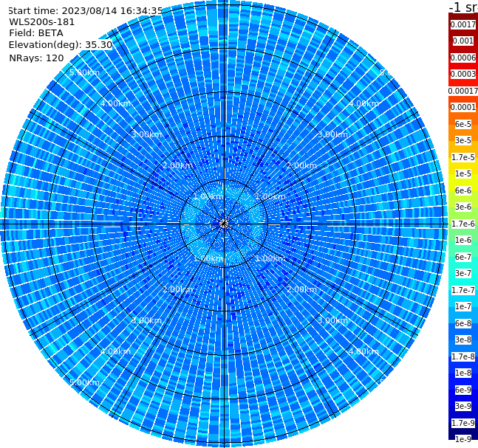Click the 1e-5 yellow colorbar label
478x448 pixels.
pos(463,173)
